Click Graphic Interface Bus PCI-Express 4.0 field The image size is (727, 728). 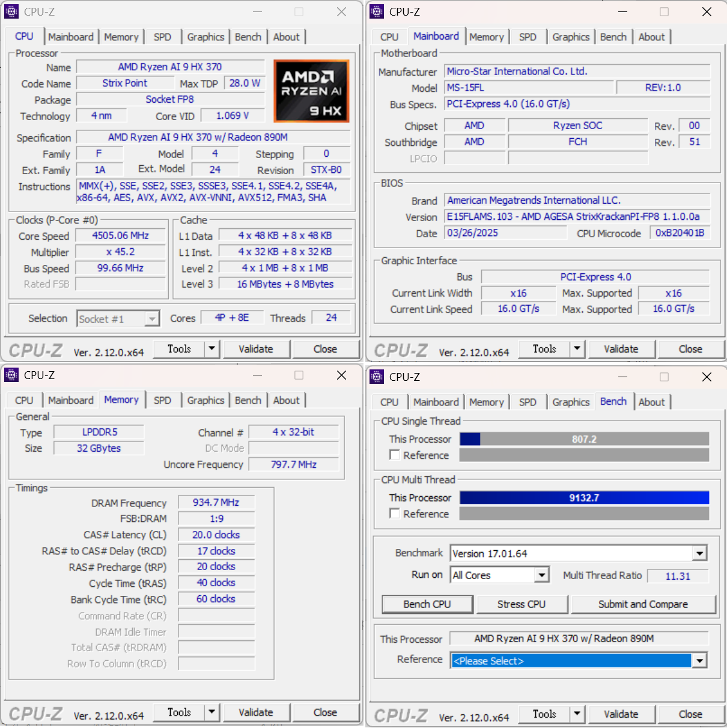coord(595,277)
